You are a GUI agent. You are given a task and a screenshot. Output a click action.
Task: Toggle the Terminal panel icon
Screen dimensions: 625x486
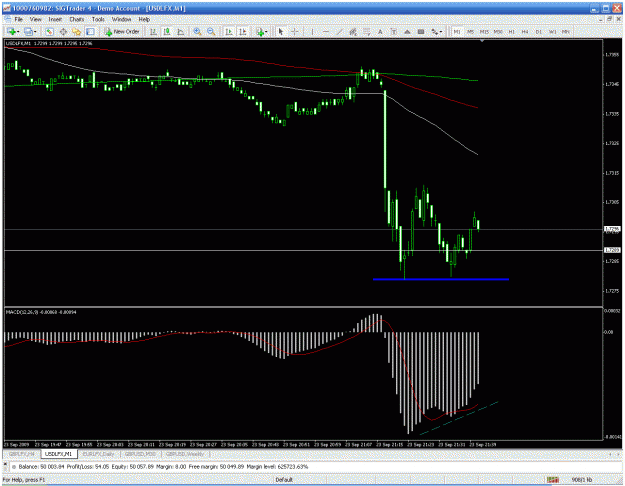(90, 31)
